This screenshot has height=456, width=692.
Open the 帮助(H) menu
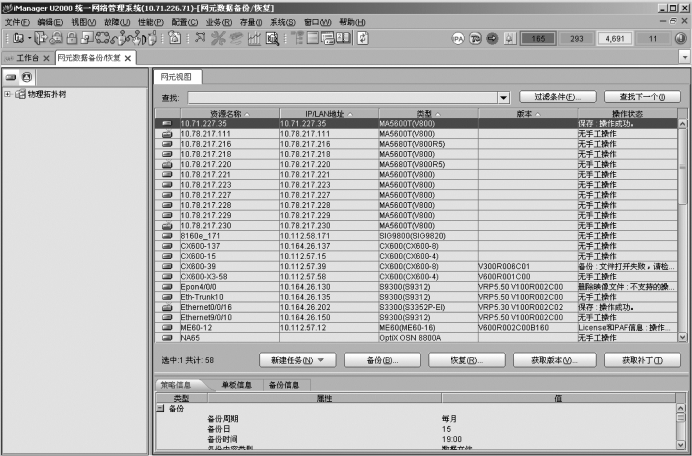(352, 22)
